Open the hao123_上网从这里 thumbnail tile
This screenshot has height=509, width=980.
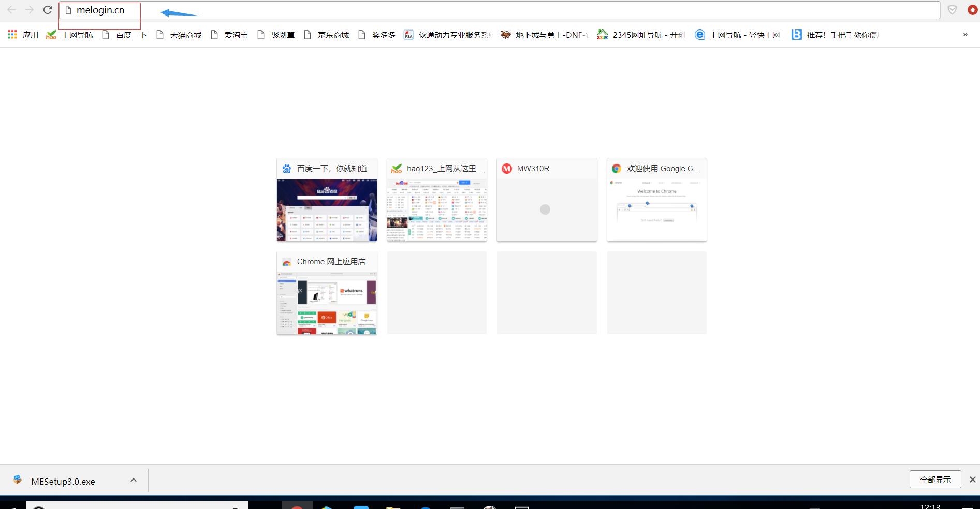[x=437, y=200]
